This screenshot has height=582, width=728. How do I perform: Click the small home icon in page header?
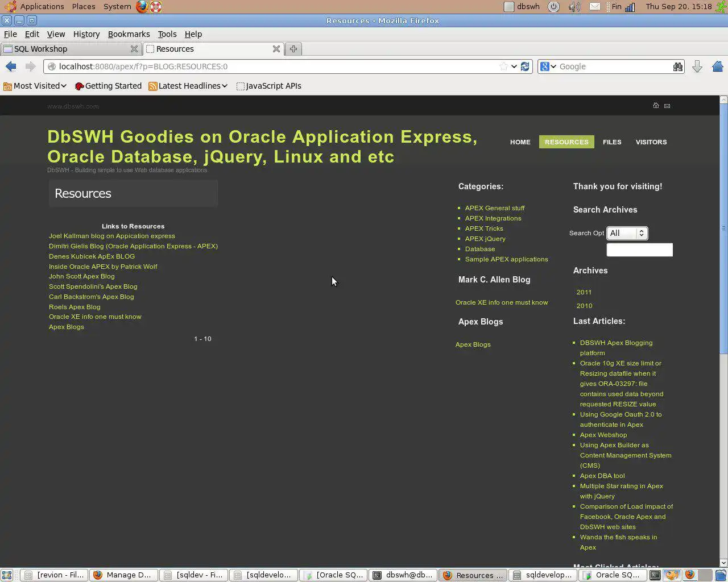click(656, 106)
